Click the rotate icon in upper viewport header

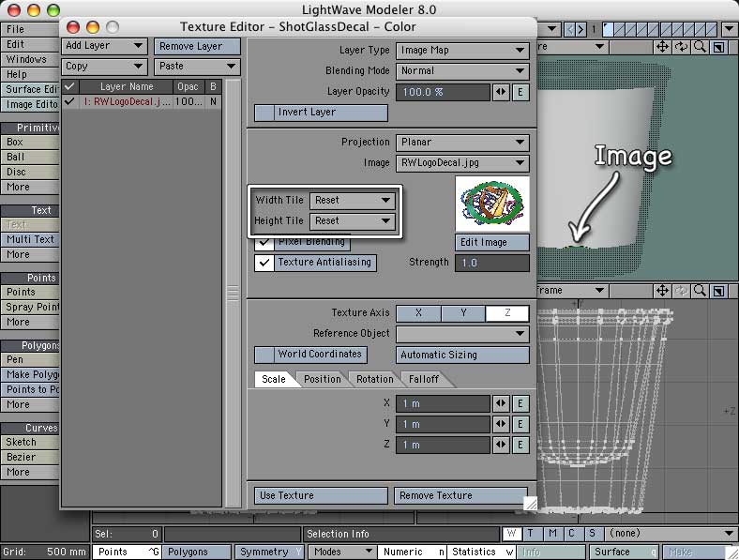coord(681,47)
